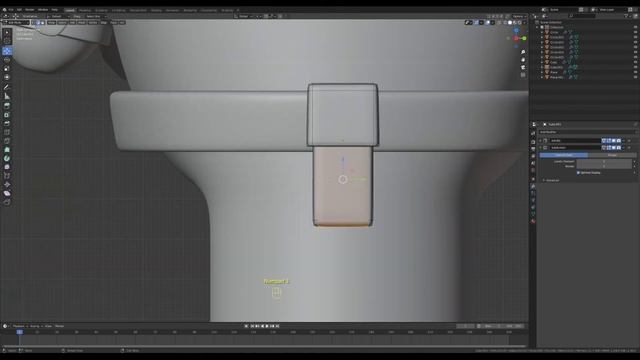Image resolution: width=640 pixels, height=360 pixels.
Task: Enable vertex select mode in the header
Action: click(x=34, y=22)
